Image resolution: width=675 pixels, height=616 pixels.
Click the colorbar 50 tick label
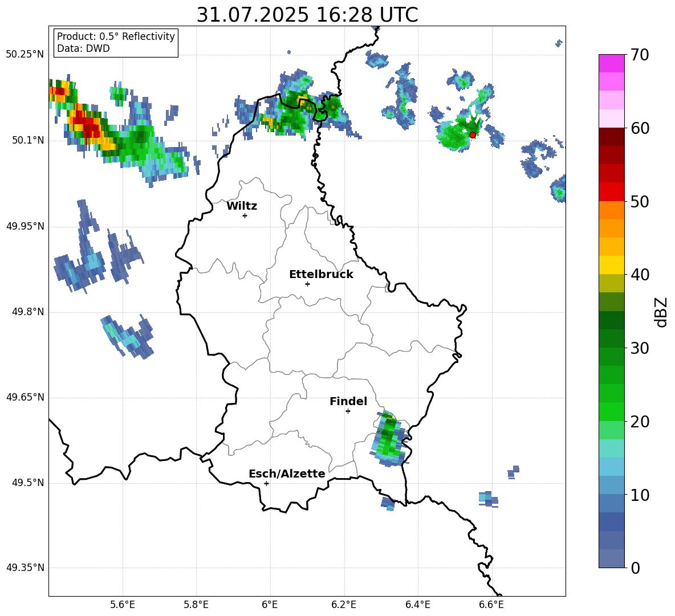[x=640, y=202]
